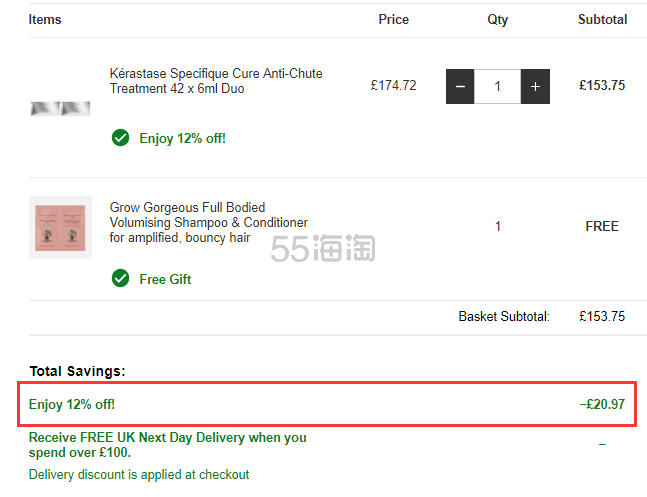Image resolution: width=647 pixels, height=497 pixels.
Task: Click the £174.72 Kérastase price
Action: (393, 86)
